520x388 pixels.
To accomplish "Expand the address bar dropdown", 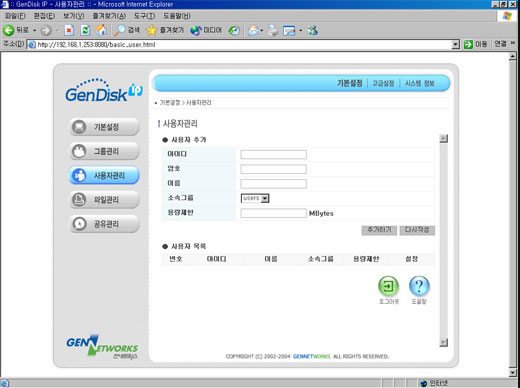I will pyautogui.click(x=455, y=44).
